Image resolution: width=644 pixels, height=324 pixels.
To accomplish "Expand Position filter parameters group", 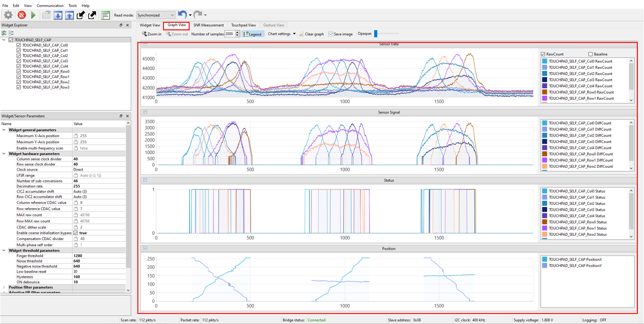I will (4, 287).
